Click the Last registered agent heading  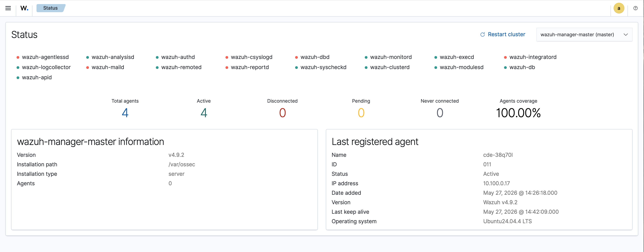click(x=375, y=142)
